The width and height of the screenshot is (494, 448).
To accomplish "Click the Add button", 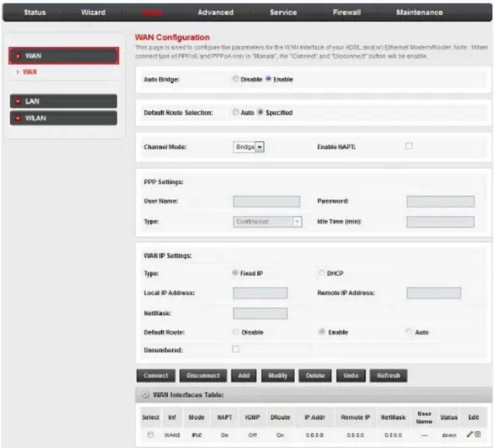I will (244, 376).
